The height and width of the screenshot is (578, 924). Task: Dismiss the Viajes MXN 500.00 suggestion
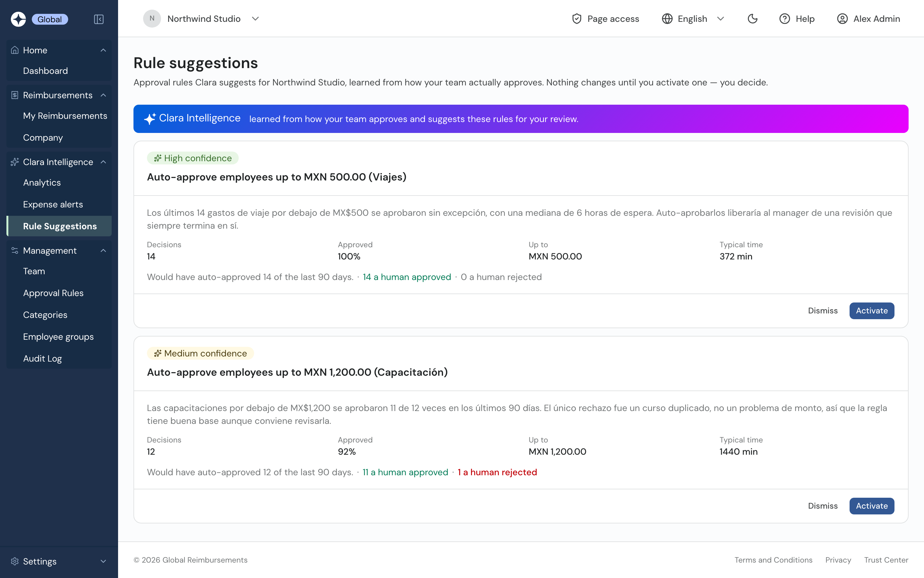click(x=823, y=311)
